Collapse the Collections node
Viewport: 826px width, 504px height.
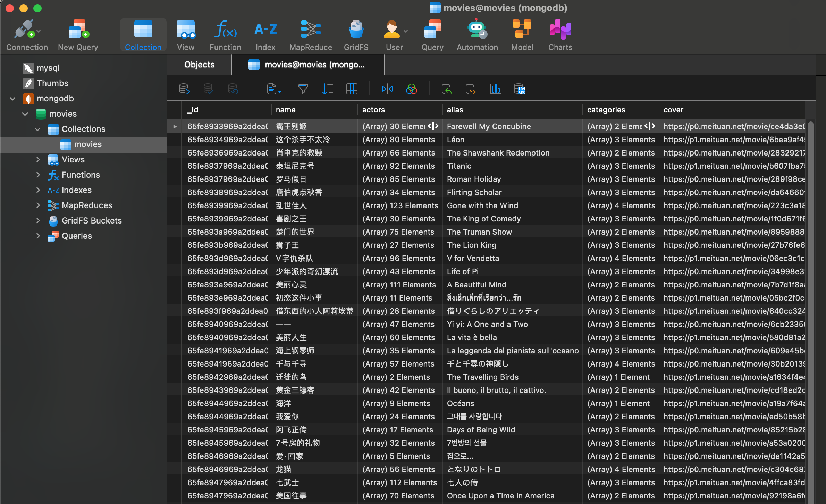[37, 129]
